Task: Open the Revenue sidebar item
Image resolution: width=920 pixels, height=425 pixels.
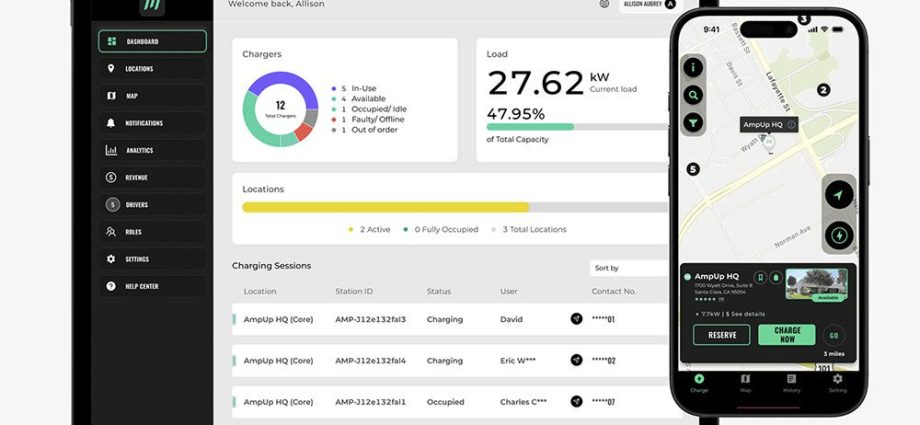Action: (x=153, y=177)
